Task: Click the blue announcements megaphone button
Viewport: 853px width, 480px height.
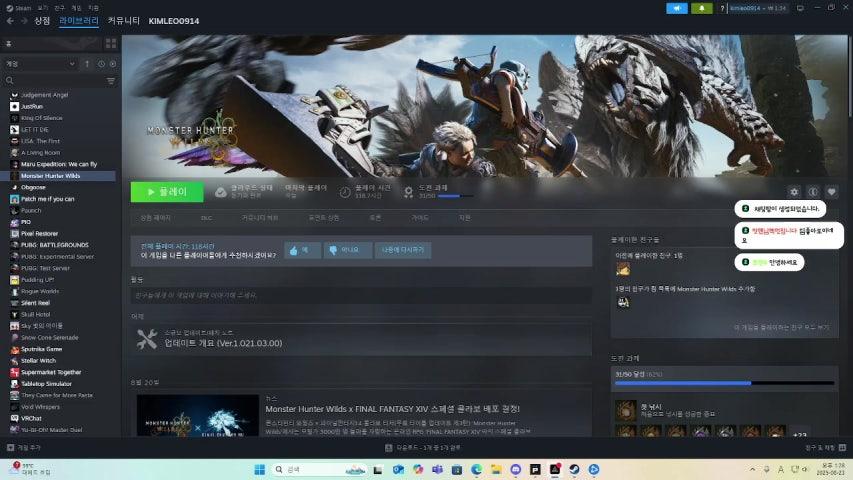Action: (677, 8)
